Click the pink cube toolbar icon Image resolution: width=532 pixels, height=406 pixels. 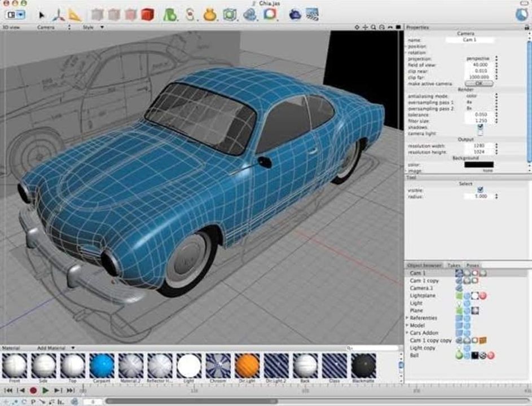(130, 15)
